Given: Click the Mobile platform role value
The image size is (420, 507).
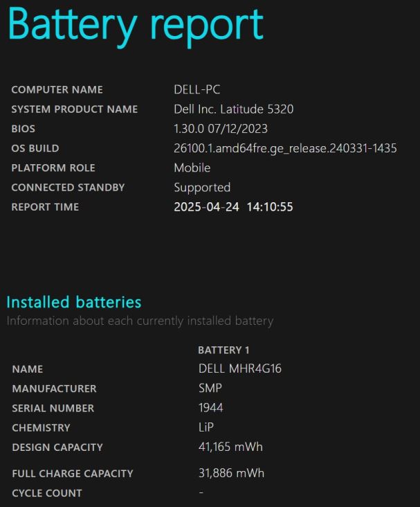Looking at the screenshot, I should [x=192, y=168].
